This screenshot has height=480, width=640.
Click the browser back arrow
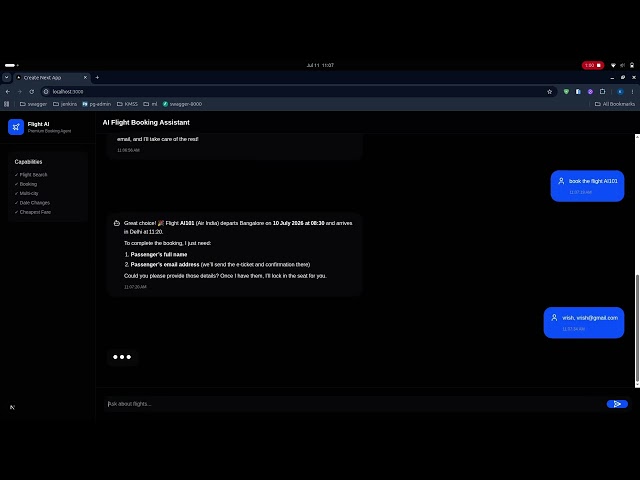point(8,91)
